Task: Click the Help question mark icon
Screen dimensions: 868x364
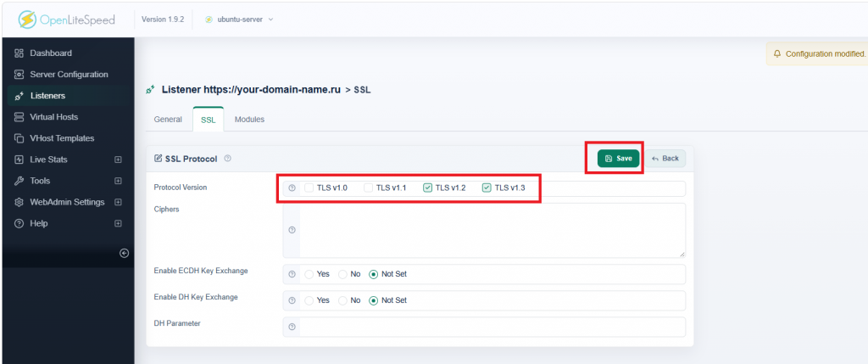Action: pos(19,223)
